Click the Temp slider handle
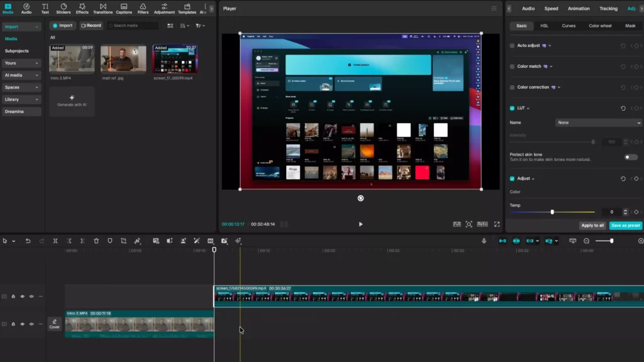644x362 pixels. [552, 212]
